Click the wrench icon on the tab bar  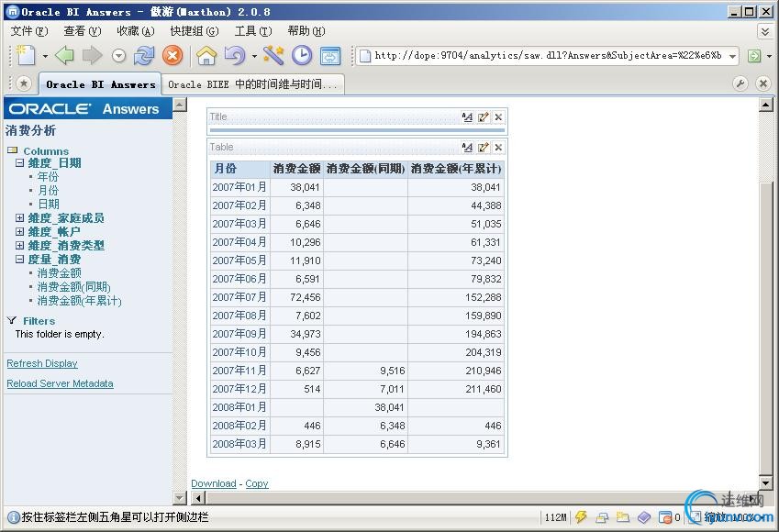pos(740,83)
